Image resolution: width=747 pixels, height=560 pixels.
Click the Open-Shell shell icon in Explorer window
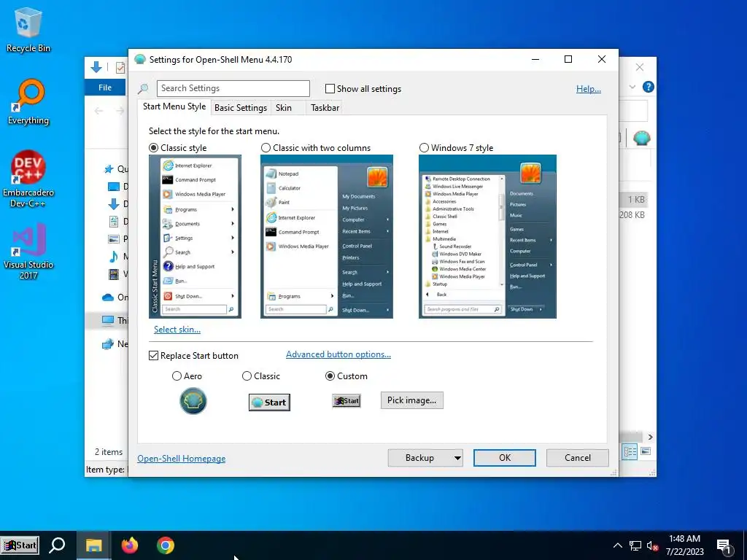[642, 138]
